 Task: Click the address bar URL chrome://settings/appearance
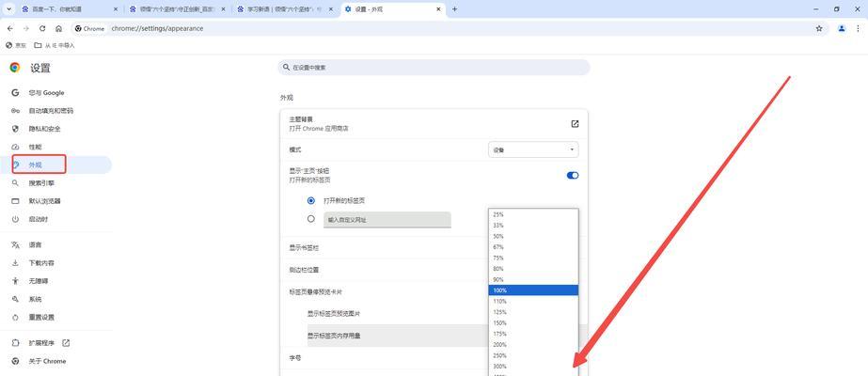point(157,28)
